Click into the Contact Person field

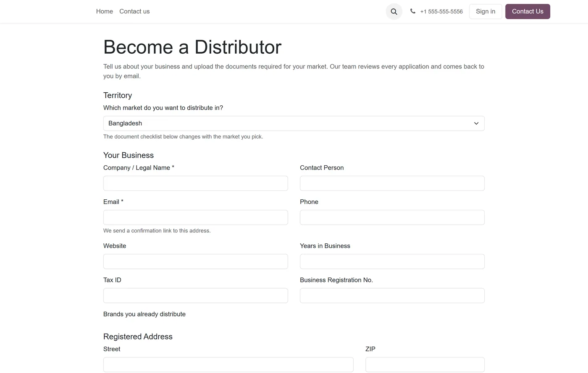[x=392, y=183]
